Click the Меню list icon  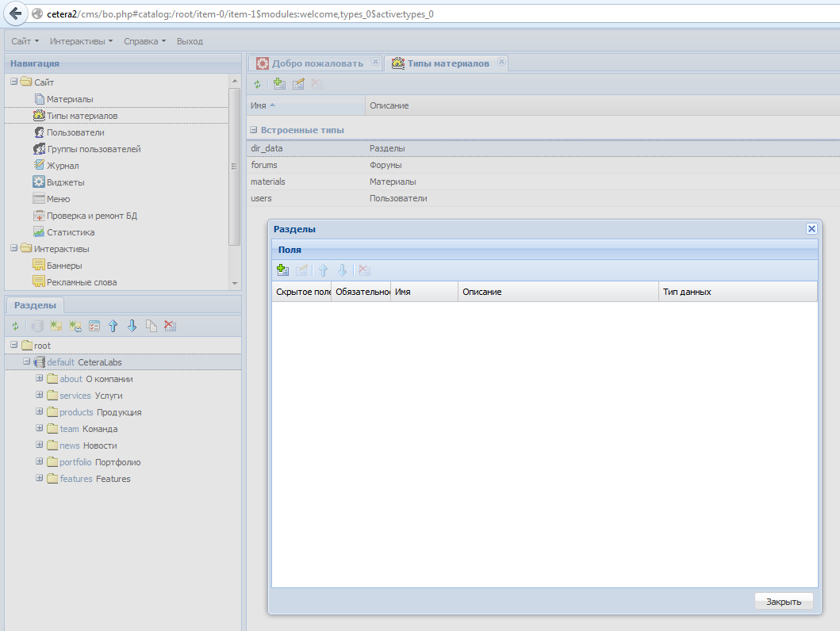pyautogui.click(x=39, y=198)
